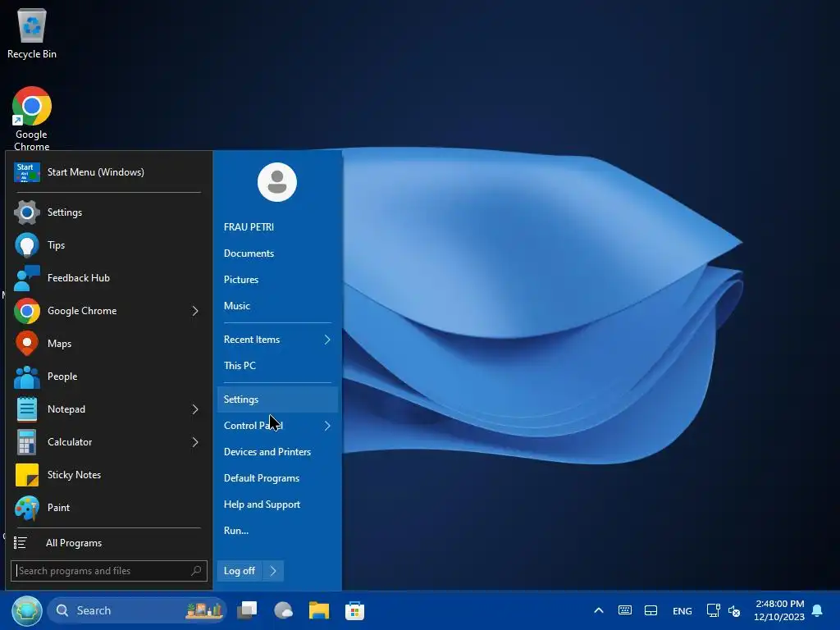Viewport: 840px width, 630px height.
Task: Open the Paint palette icon
Action: click(x=27, y=508)
